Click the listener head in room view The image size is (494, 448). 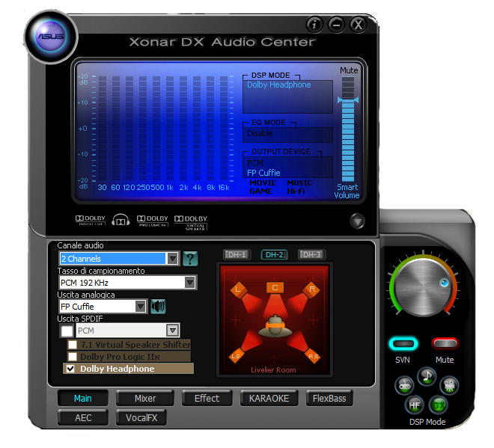[x=275, y=326]
